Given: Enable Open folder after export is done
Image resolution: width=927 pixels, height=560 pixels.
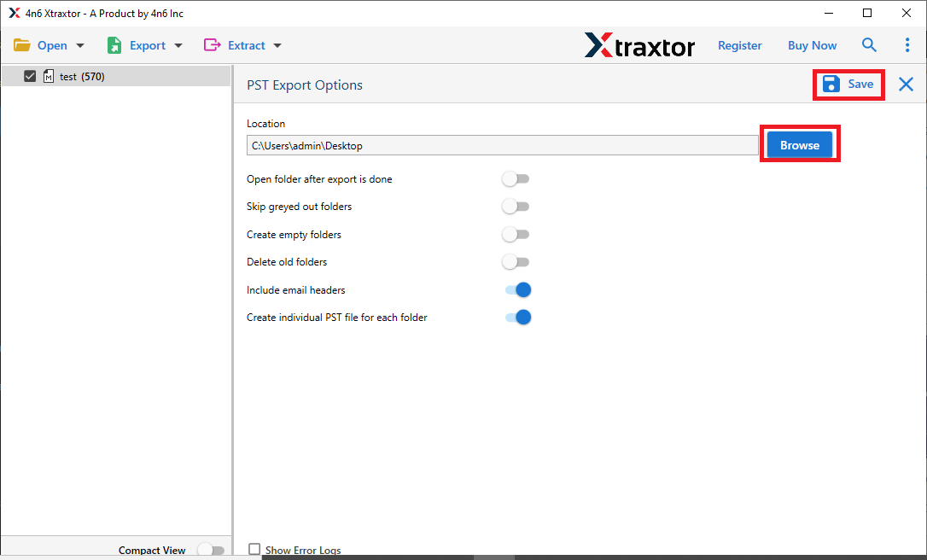Looking at the screenshot, I should (516, 178).
